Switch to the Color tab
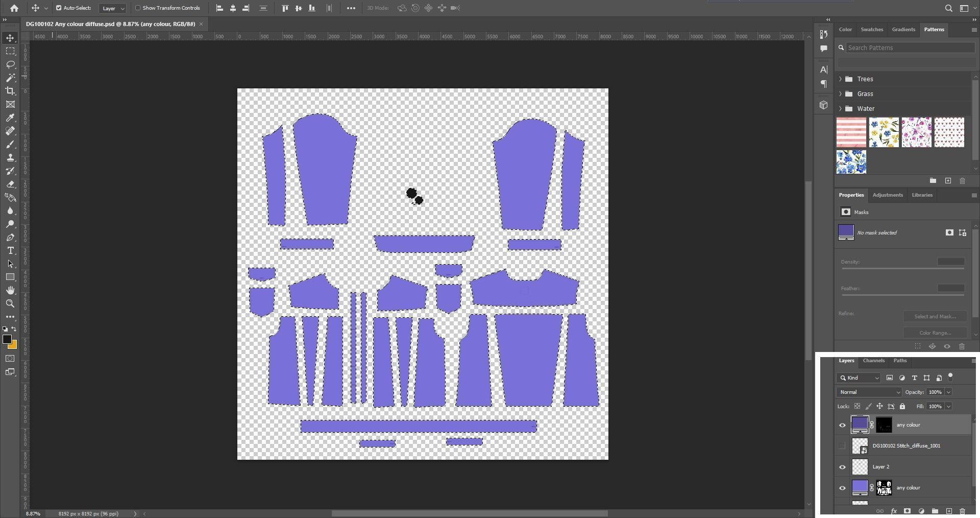 point(845,30)
